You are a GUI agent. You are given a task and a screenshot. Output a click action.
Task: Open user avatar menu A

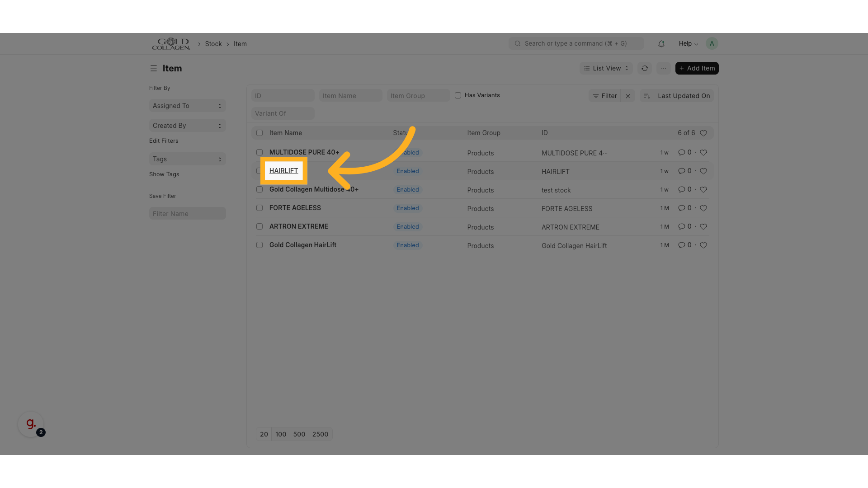(x=712, y=43)
